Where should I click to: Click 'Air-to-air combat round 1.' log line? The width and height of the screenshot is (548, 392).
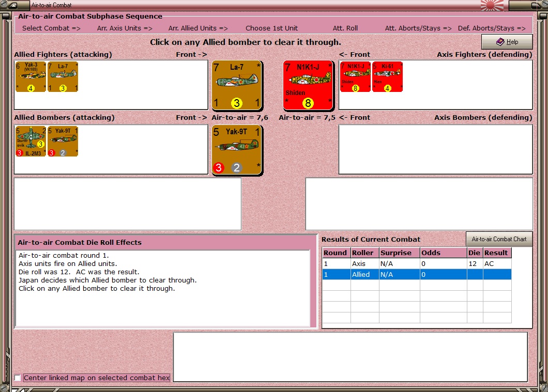(64, 255)
